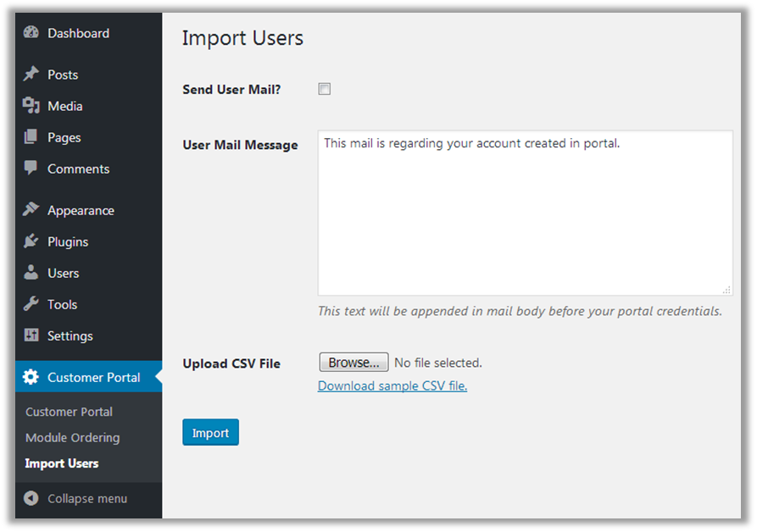Click inside the User Mail Message textarea

525,212
